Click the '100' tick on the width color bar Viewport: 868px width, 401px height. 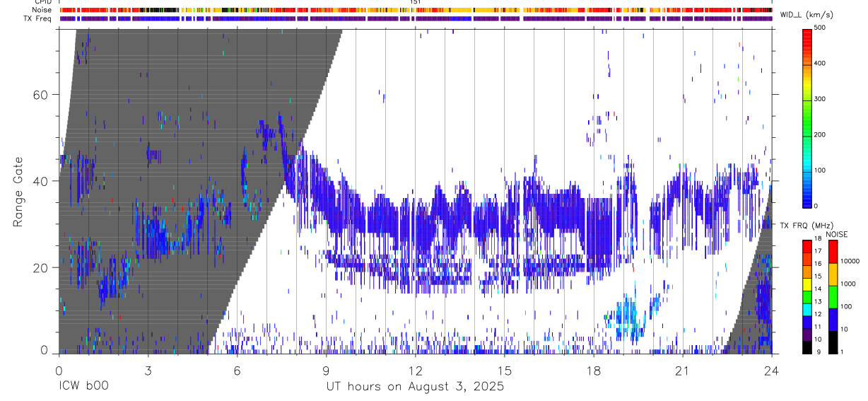(820, 170)
